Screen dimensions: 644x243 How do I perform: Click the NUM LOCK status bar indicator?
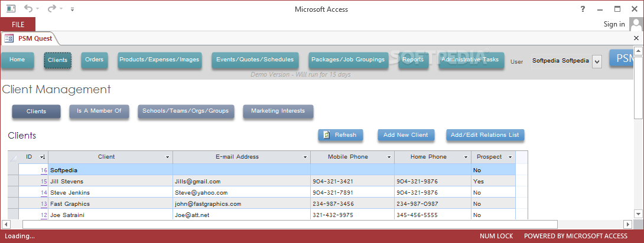click(496, 236)
